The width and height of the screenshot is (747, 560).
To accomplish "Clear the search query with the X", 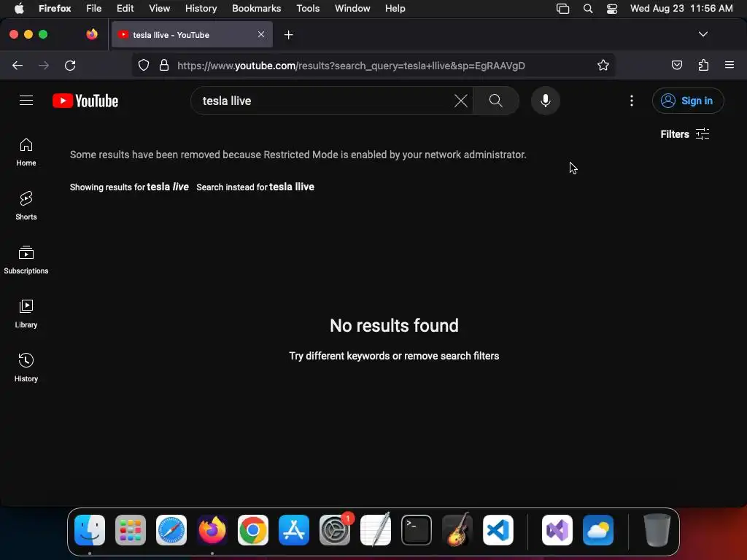I will pos(461,101).
